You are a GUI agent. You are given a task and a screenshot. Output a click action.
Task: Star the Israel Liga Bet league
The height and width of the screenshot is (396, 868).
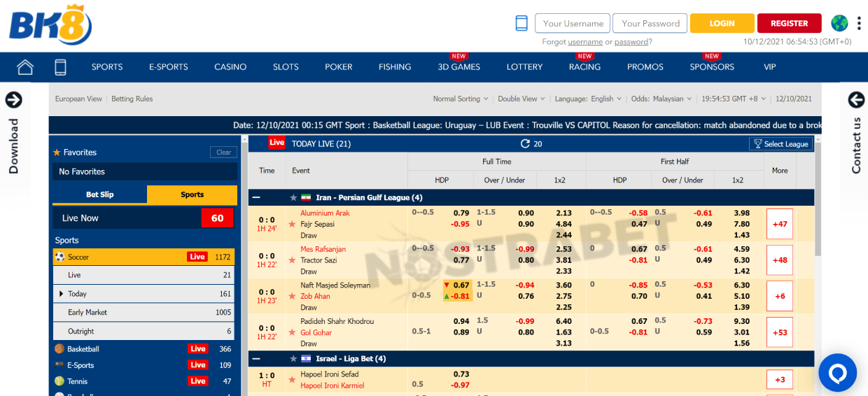(x=294, y=359)
